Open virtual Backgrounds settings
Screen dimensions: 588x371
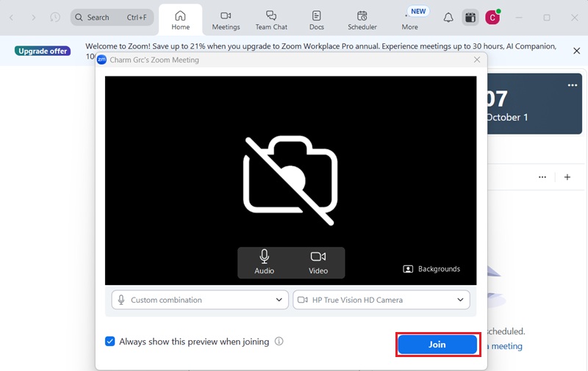point(431,269)
